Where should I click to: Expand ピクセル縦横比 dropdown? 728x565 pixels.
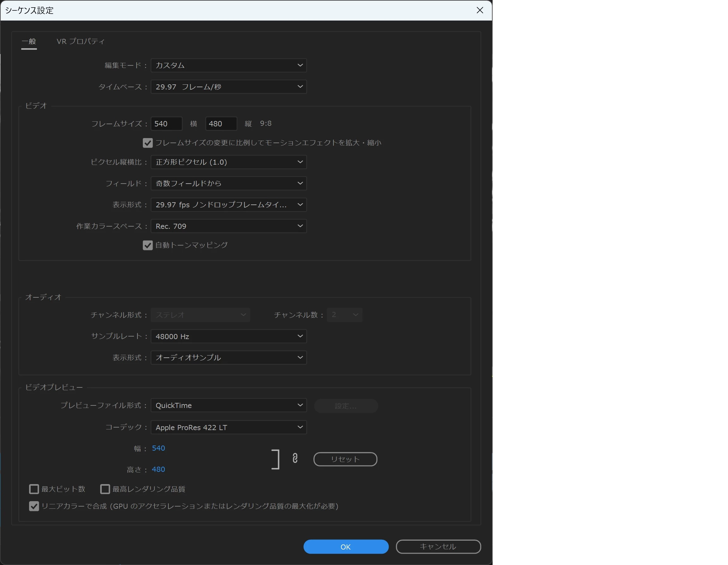tap(229, 162)
